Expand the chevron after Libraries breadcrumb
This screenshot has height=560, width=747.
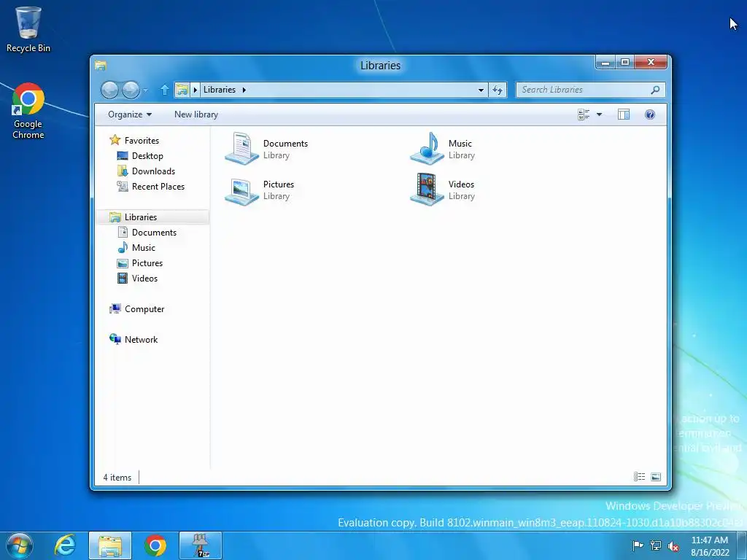pos(244,90)
